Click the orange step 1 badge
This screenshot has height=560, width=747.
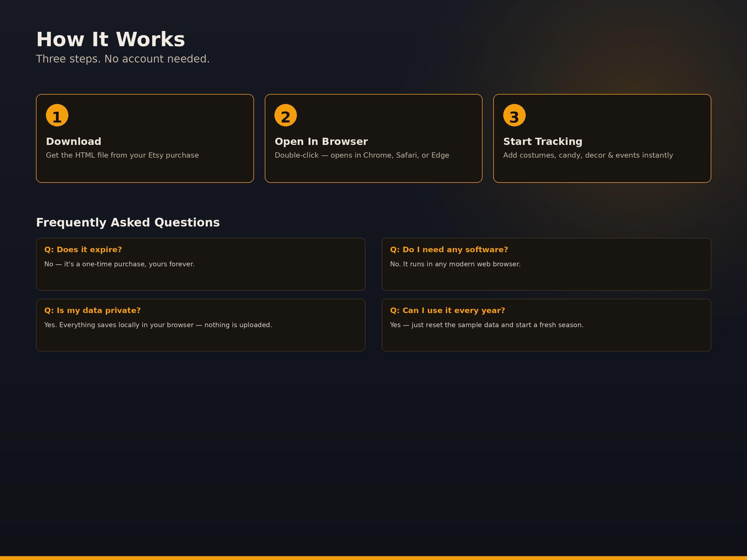(x=57, y=115)
